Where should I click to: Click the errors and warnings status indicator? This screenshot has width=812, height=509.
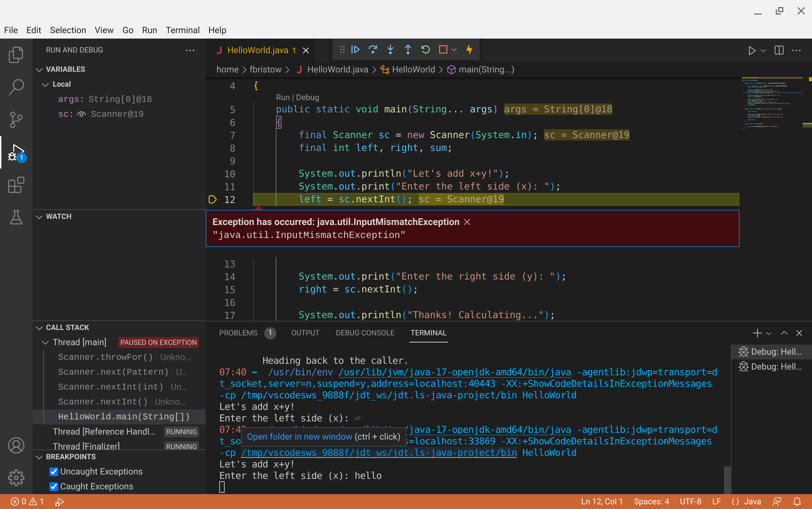(x=27, y=502)
